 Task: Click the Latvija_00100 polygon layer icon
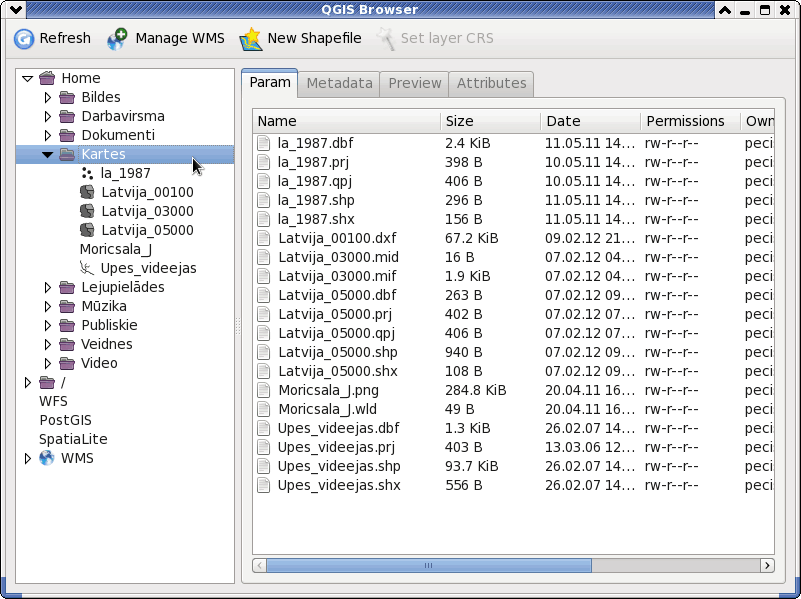(x=87, y=192)
